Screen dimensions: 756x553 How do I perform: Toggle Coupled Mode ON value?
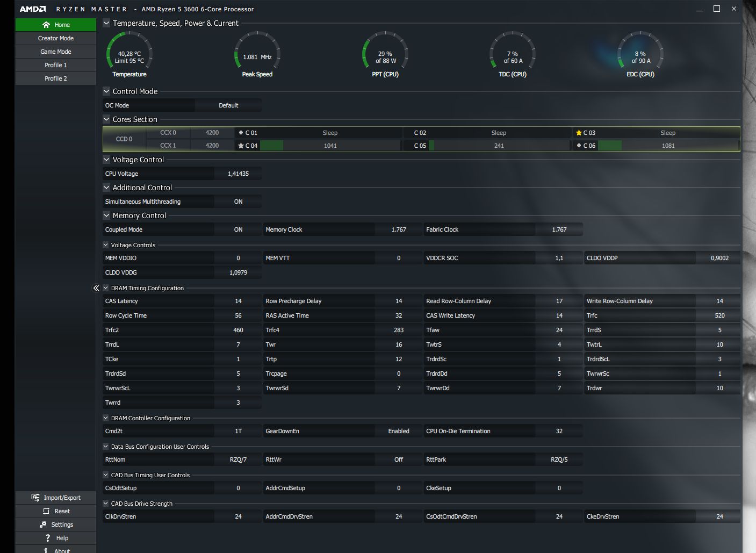pyautogui.click(x=238, y=229)
